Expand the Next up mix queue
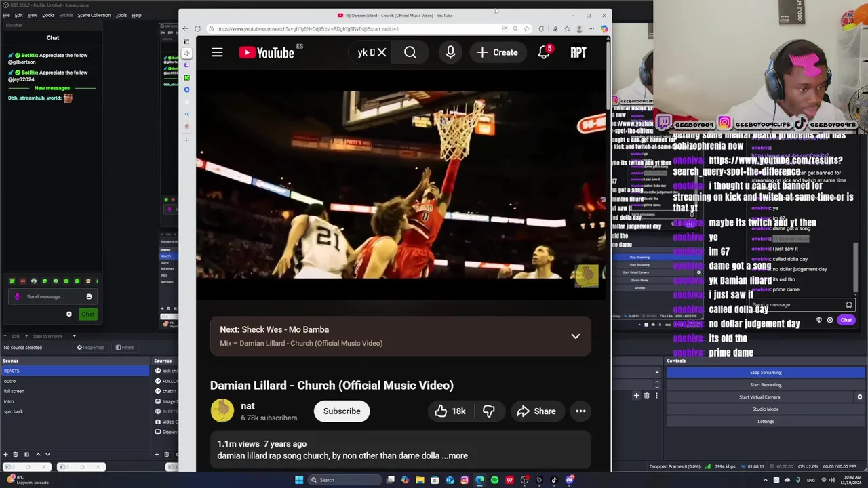 (x=575, y=336)
